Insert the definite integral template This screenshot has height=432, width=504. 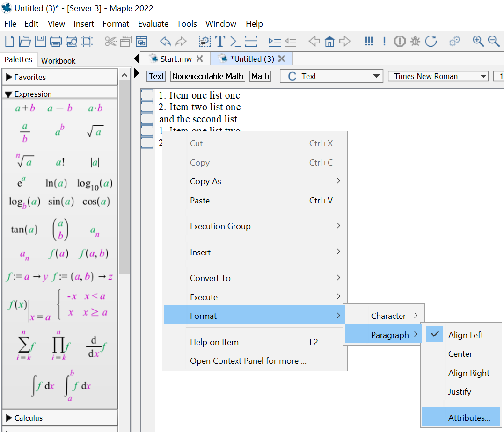click(78, 386)
